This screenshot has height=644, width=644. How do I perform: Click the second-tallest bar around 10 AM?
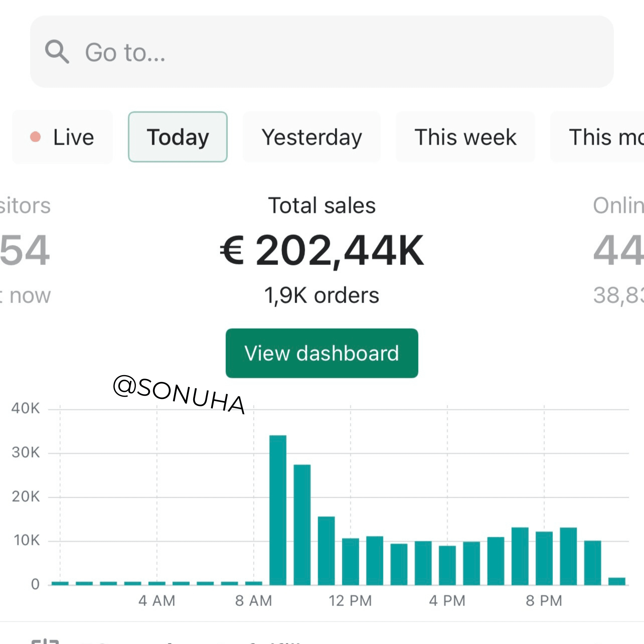pos(301,520)
